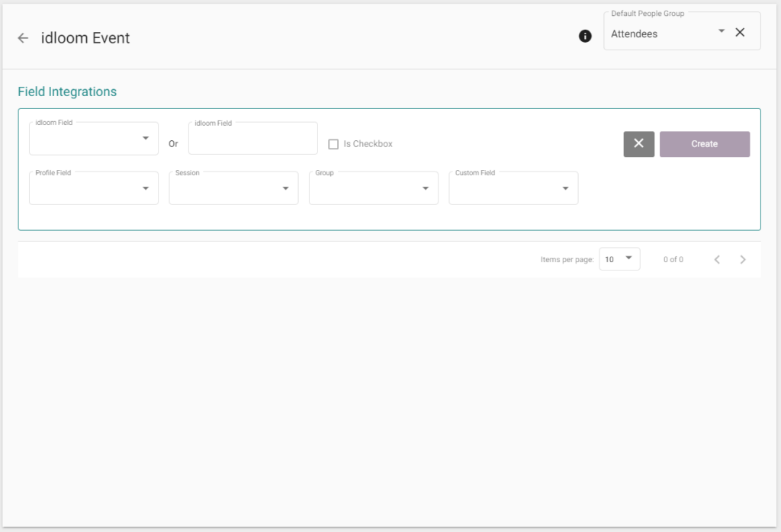The image size is (781, 532).
Task: Change the Items per page selector
Action: click(x=619, y=259)
